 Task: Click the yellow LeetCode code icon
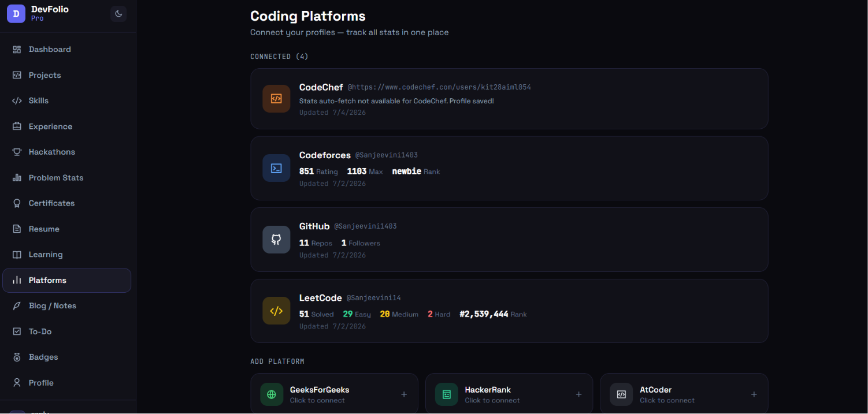276,311
